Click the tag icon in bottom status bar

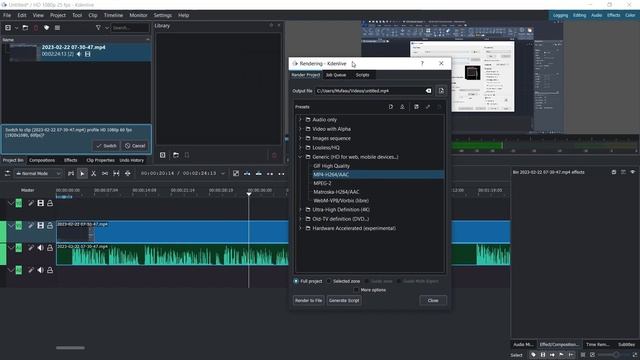pos(533,355)
